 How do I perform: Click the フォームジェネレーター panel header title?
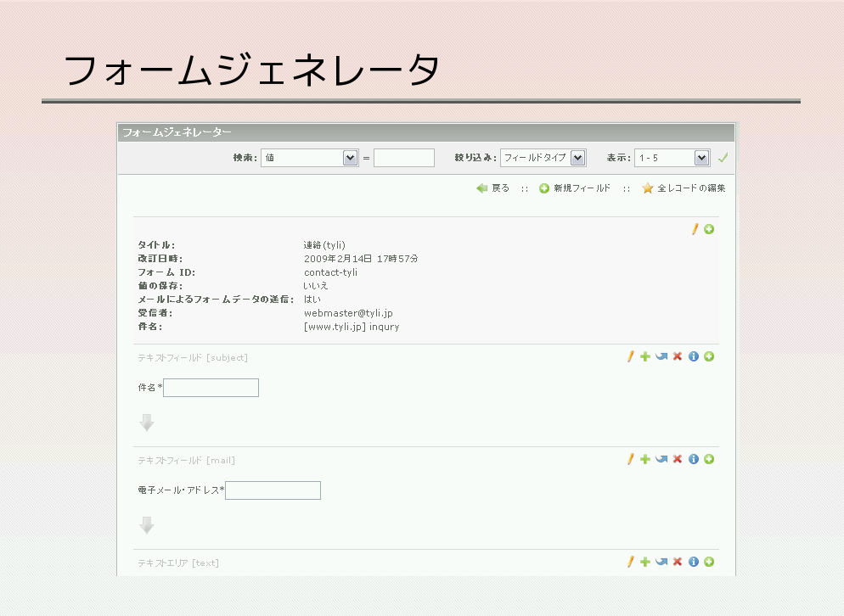click(177, 132)
